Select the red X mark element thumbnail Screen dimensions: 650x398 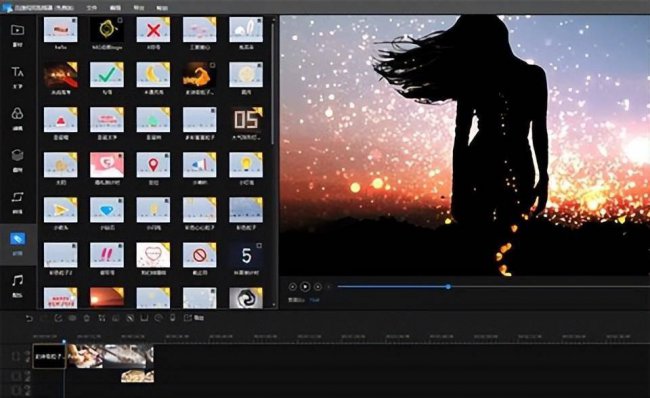[x=153, y=30]
